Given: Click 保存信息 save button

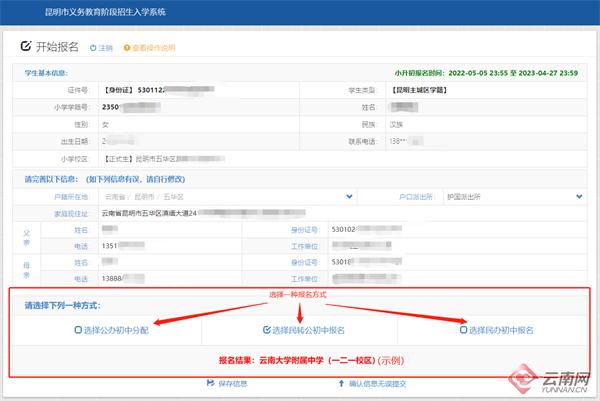Looking at the screenshot, I should coord(227,383).
